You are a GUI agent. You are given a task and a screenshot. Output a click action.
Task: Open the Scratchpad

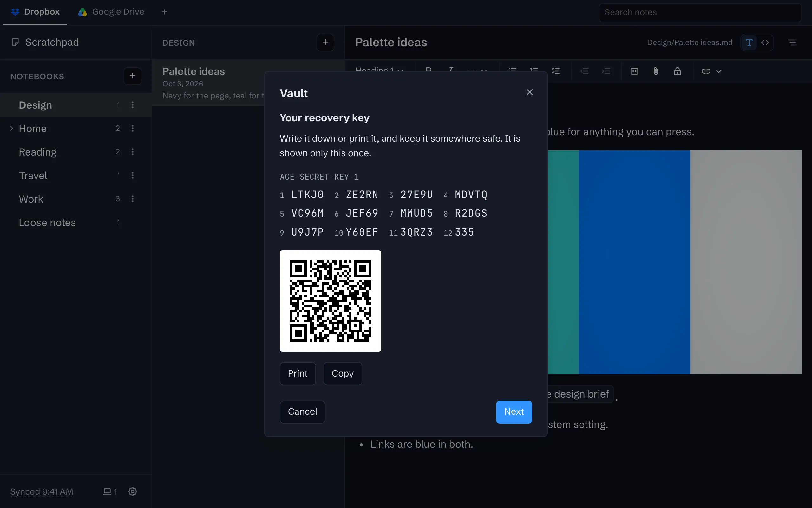point(76,42)
